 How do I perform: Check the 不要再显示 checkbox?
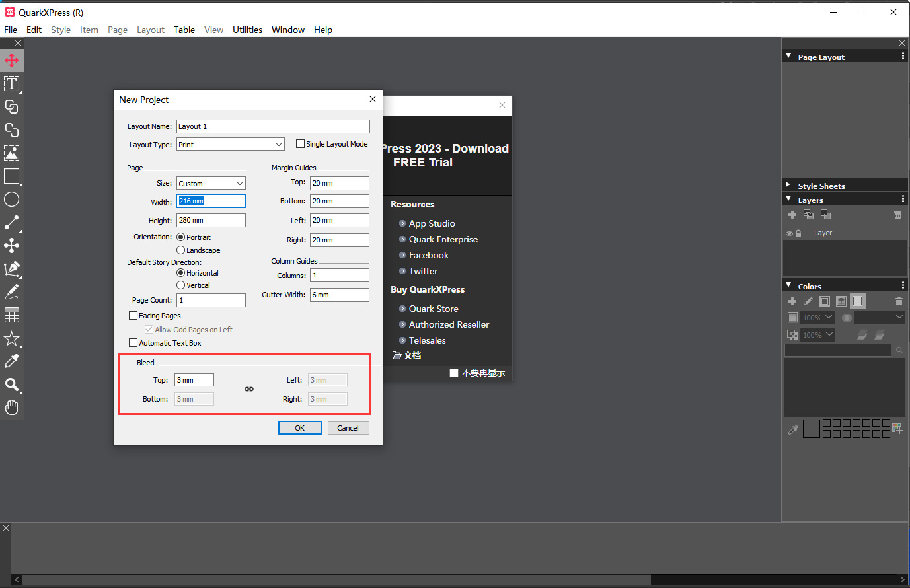pos(454,373)
